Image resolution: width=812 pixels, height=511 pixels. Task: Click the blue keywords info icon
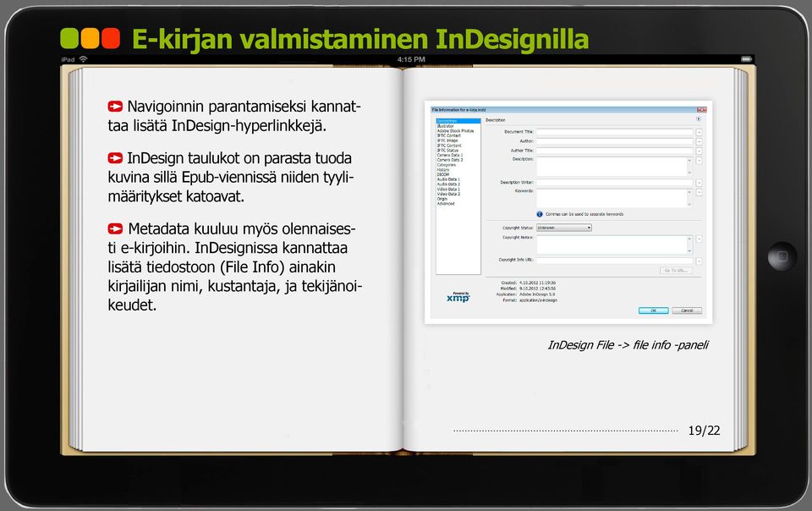click(540, 214)
